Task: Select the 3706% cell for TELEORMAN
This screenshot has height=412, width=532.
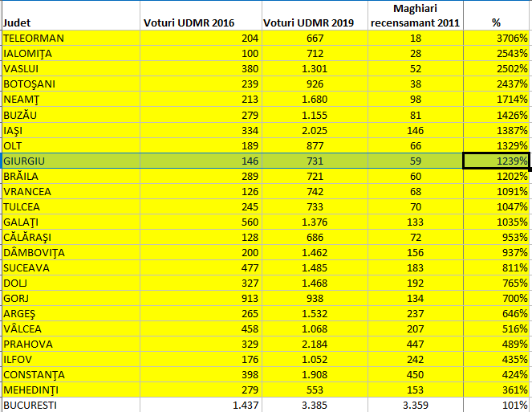Action: pyautogui.click(x=497, y=38)
